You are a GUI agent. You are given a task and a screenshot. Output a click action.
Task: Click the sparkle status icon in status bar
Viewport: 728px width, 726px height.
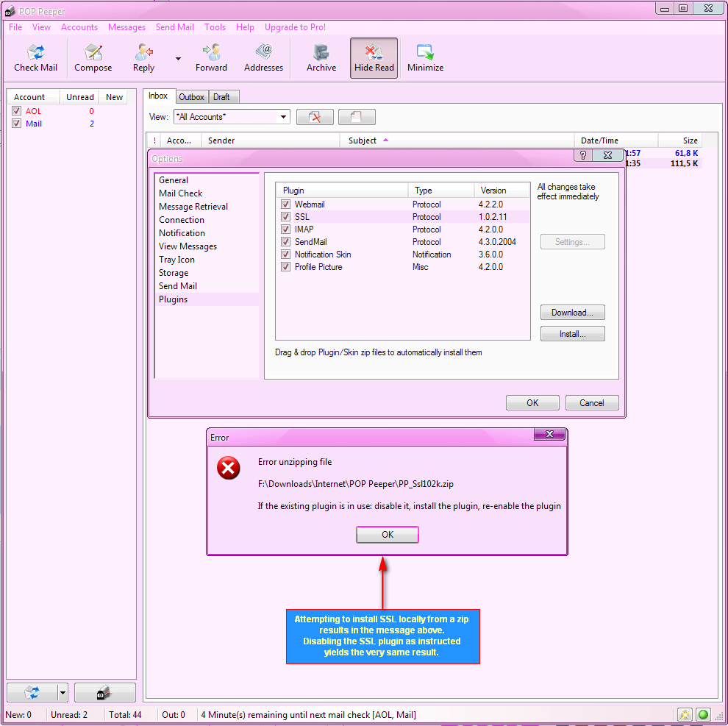685,714
